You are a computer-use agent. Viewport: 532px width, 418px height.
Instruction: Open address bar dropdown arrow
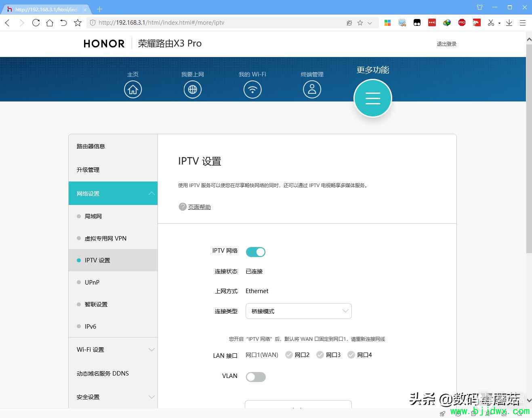[370, 23]
